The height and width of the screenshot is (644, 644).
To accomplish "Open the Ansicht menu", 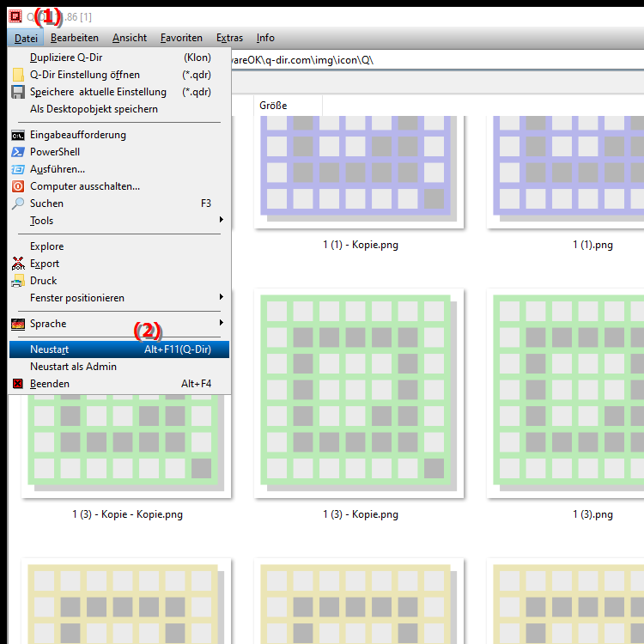I will click(130, 38).
